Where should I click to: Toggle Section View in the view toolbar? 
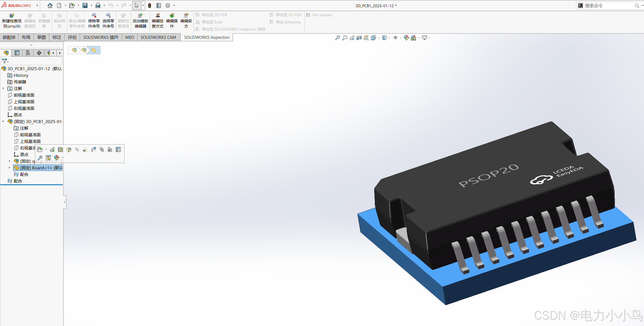(359, 38)
